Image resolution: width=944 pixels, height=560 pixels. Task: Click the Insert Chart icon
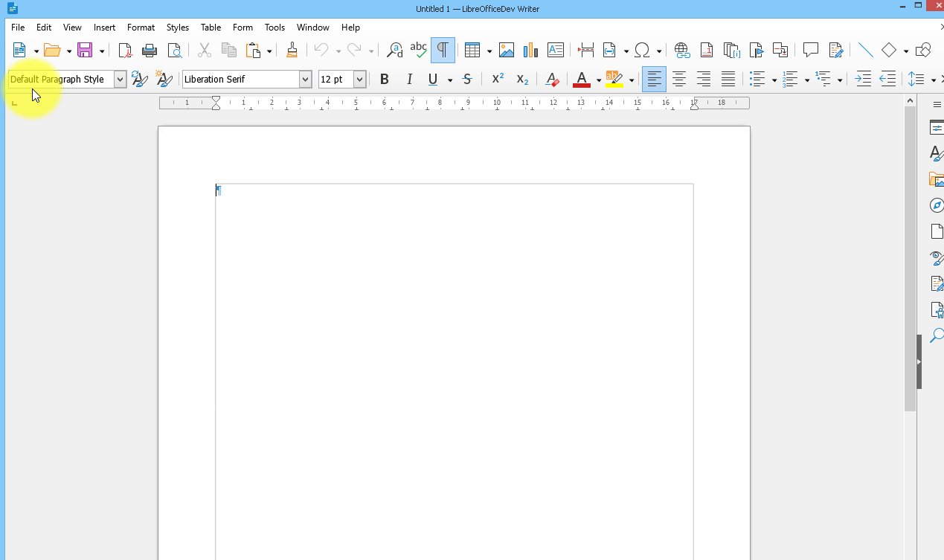click(x=530, y=51)
